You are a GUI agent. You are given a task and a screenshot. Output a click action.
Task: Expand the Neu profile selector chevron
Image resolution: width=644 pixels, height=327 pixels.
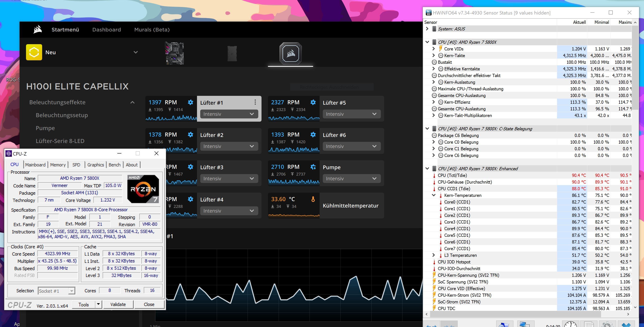[x=135, y=52]
